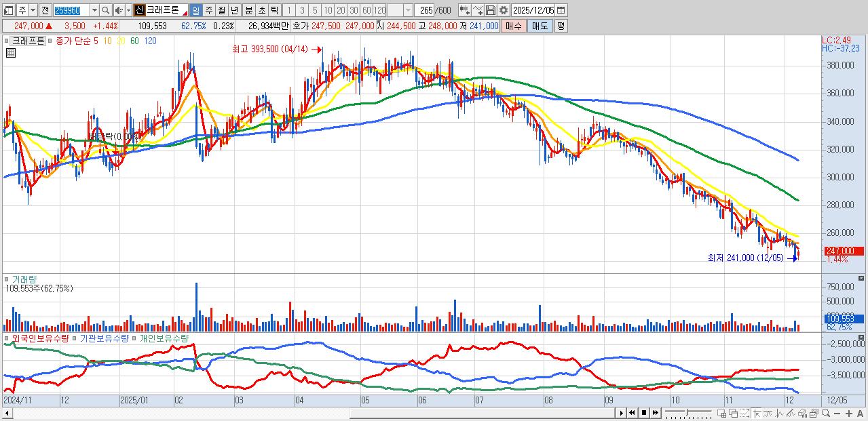Adjust the chart zoom slider in bottom bar
This screenshot has width=868, height=421.
pyautogui.click(x=688, y=412)
